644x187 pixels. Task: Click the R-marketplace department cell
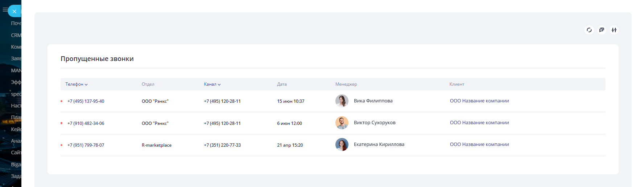point(157,145)
